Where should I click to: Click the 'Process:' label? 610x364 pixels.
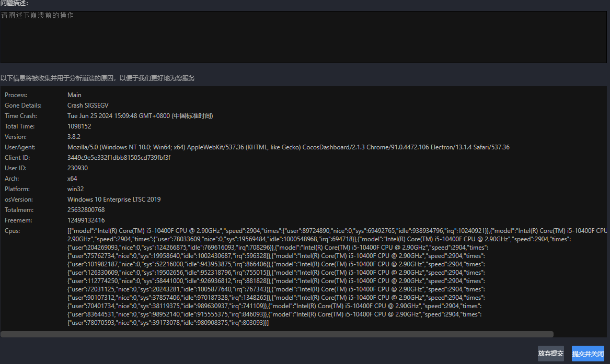pyautogui.click(x=16, y=95)
